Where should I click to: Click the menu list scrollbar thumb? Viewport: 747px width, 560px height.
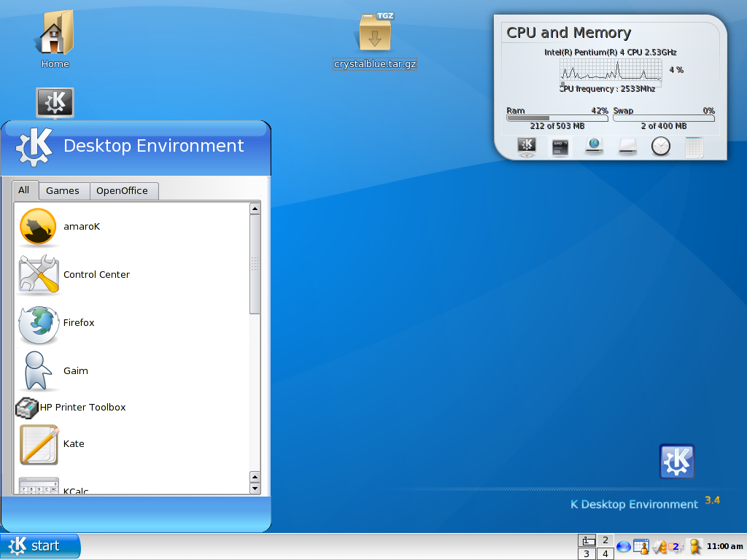tap(255, 264)
